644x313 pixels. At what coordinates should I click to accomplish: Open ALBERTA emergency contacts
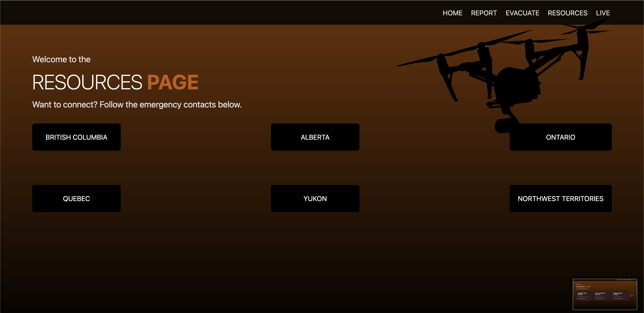click(315, 137)
